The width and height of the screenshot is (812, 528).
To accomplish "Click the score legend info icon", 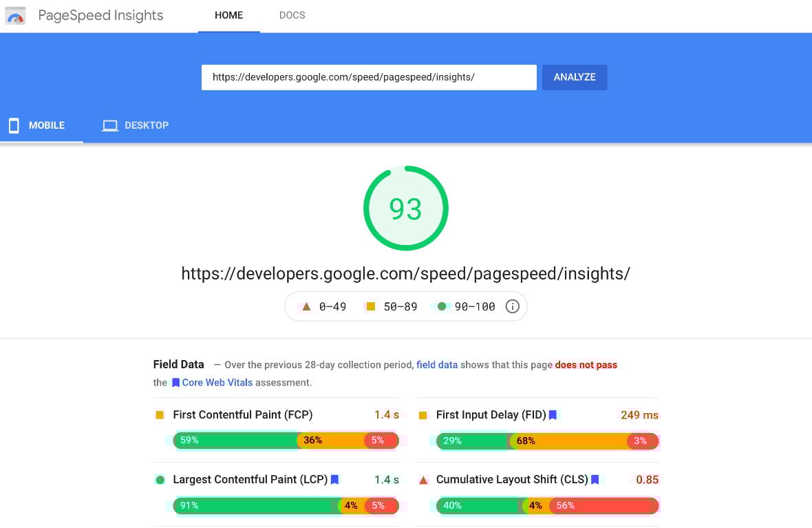I will [x=512, y=306].
